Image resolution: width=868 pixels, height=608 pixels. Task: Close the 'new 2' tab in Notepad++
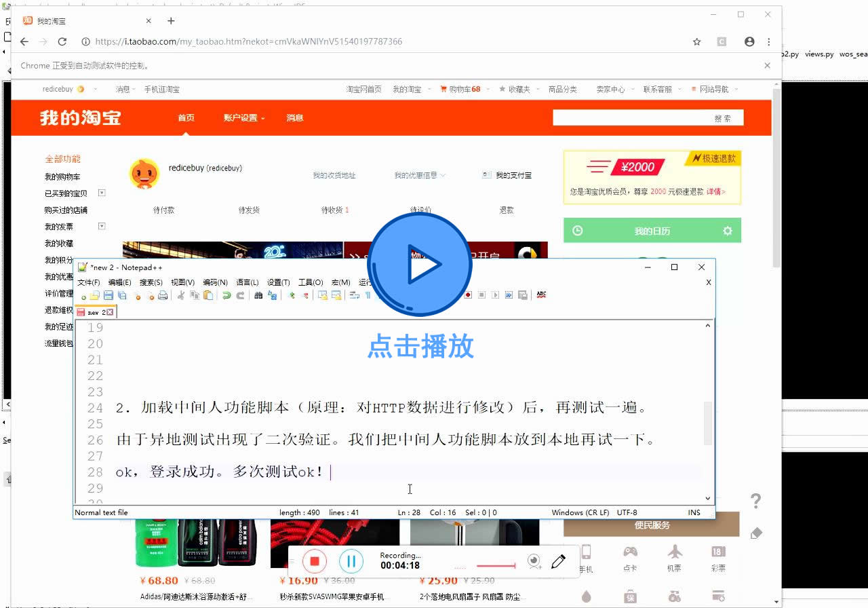pos(110,312)
